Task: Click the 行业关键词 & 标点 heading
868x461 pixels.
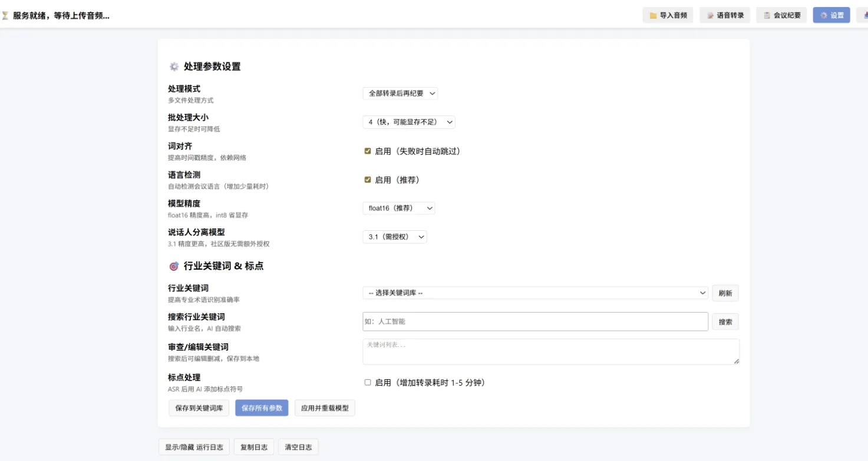Action: (x=223, y=266)
